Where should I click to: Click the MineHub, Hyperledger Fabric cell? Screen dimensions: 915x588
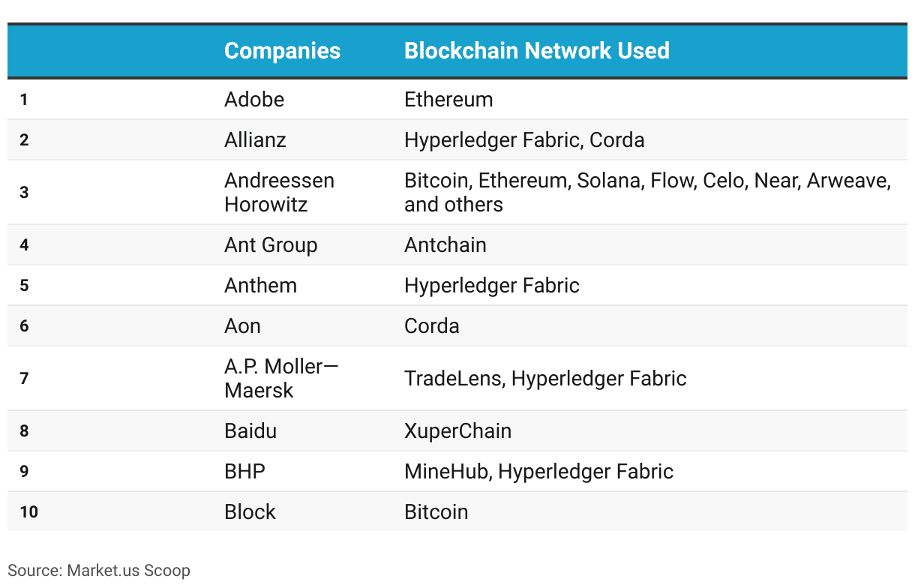(x=538, y=472)
